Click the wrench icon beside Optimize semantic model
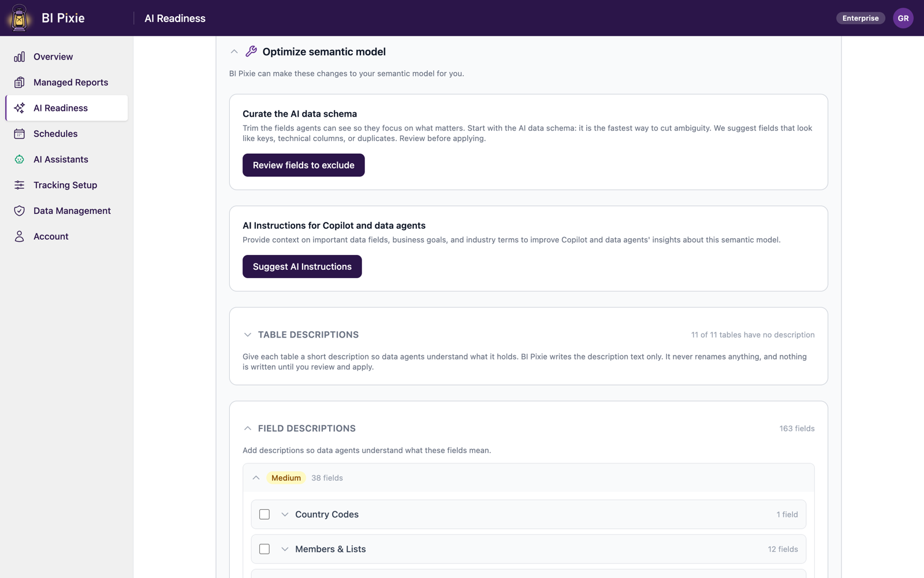 [x=251, y=51]
